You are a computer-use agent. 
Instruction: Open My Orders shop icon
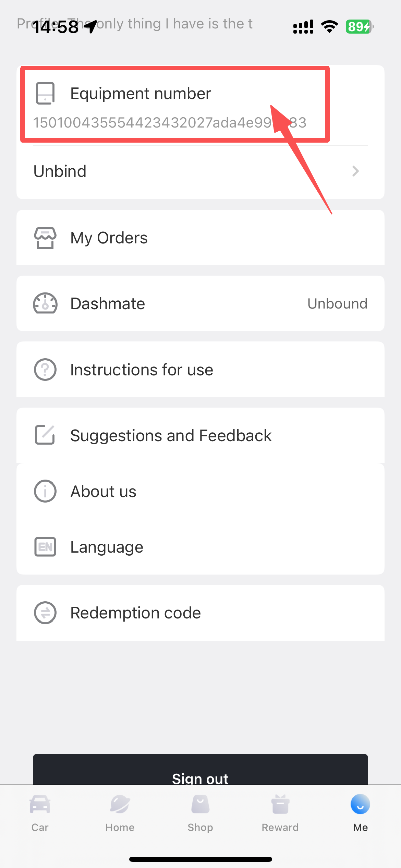point(45,238)
